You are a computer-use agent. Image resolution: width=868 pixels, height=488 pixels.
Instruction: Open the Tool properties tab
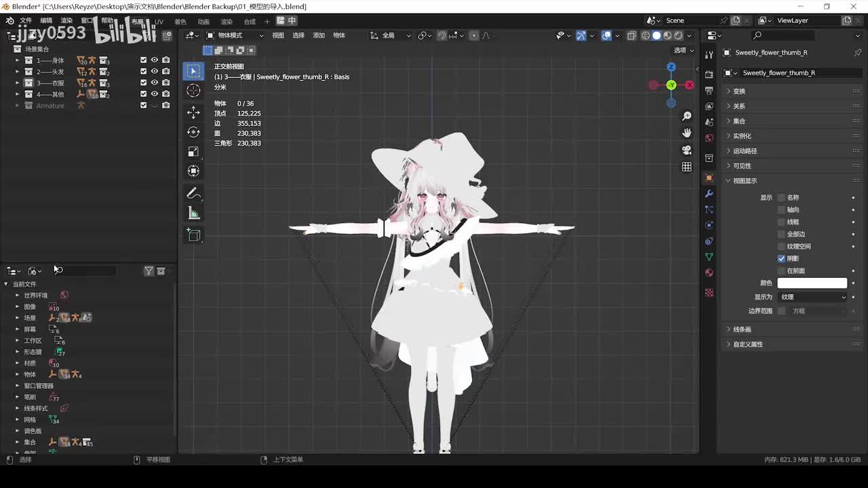click(x=709, y=55)
